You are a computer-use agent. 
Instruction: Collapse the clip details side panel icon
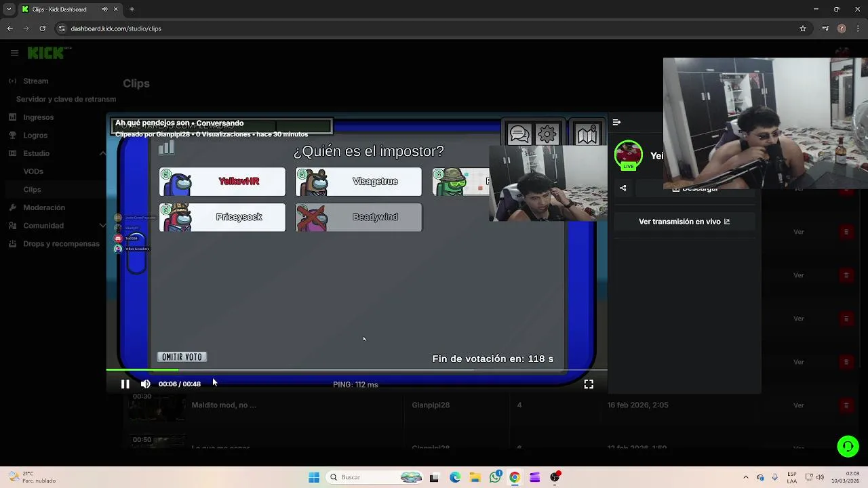(616, 123)
